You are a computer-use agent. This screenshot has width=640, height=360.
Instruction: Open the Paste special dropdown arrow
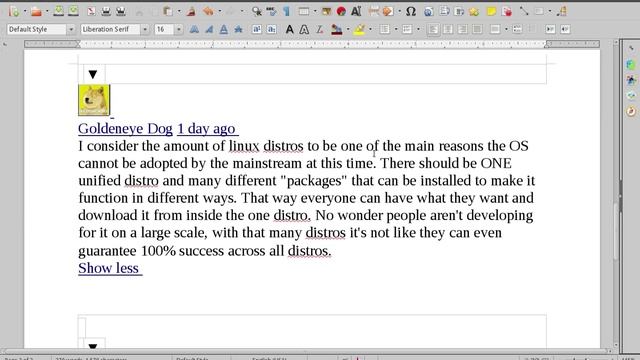click(x=179, y=11)
